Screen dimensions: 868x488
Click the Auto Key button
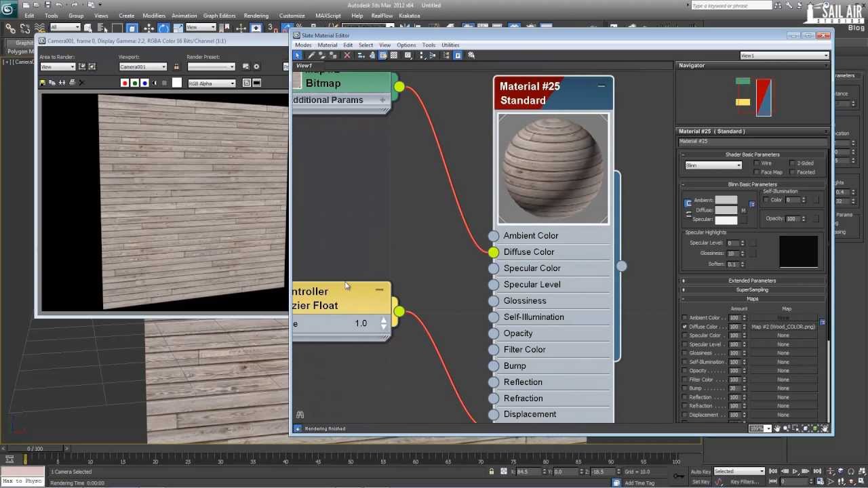click(x=701, y=472)
